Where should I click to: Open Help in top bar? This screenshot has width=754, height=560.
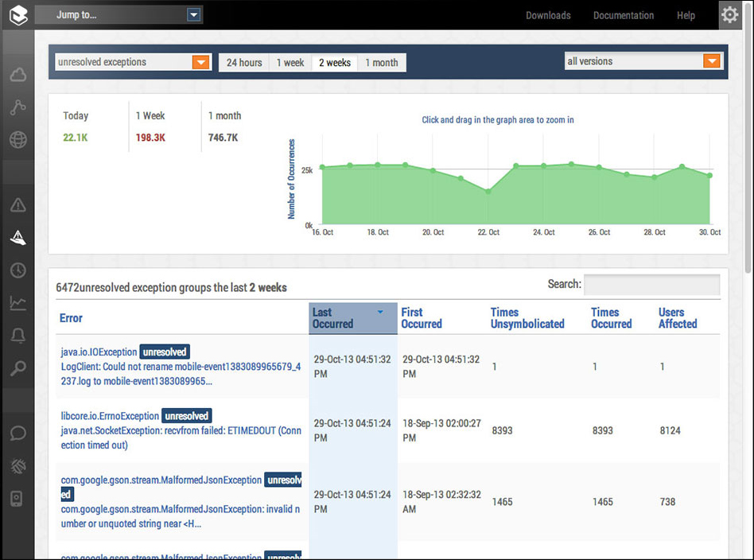coord(686,15)
